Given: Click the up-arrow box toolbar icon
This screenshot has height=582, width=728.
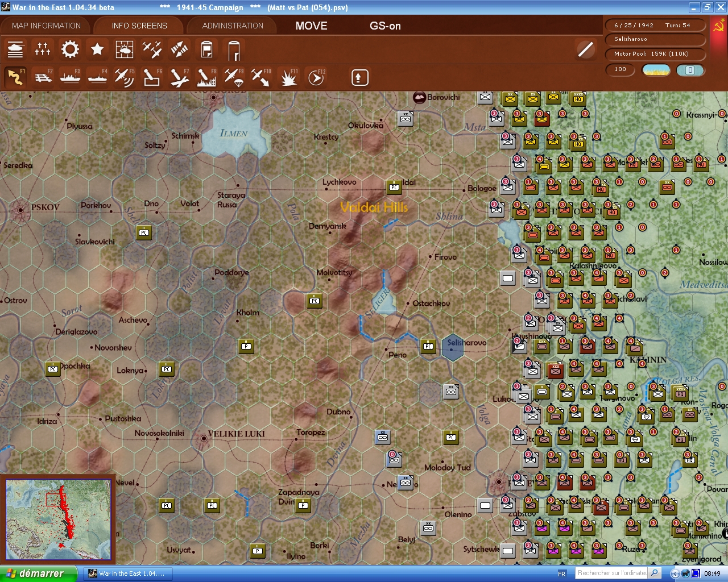Looking at the screenshot, I should pos(359,77).
